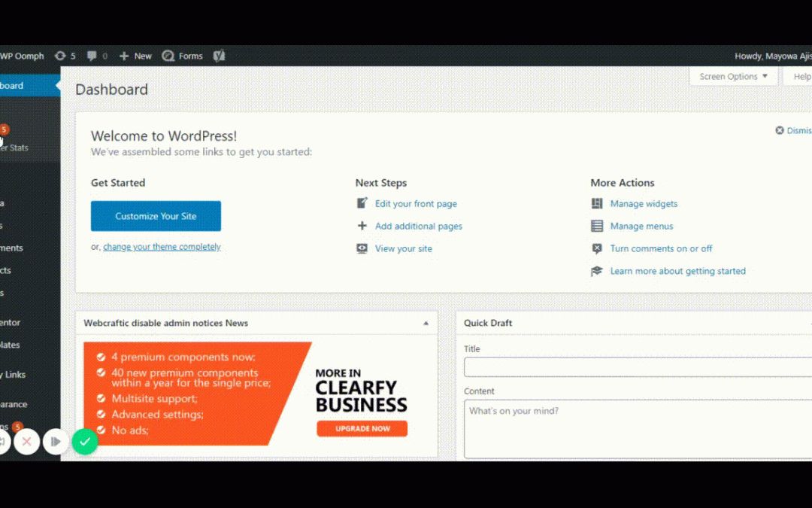Click Add additional pages link
Screen dimensions: 812x508
click(x=419, y=226)
